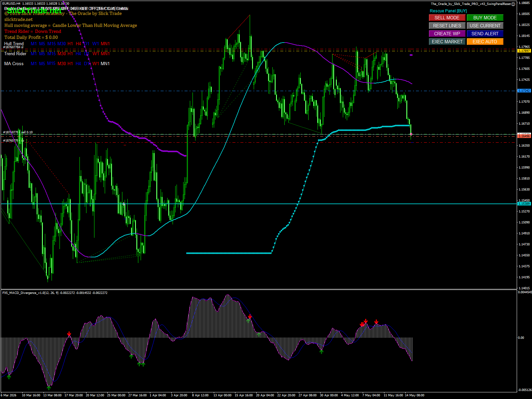Click the Total Daily Profit = $ 0.00 text

[x=31, y=37]
